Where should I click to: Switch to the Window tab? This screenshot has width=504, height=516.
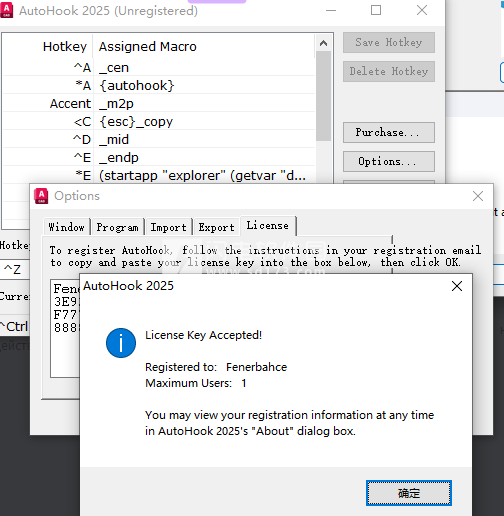[67, 227]
